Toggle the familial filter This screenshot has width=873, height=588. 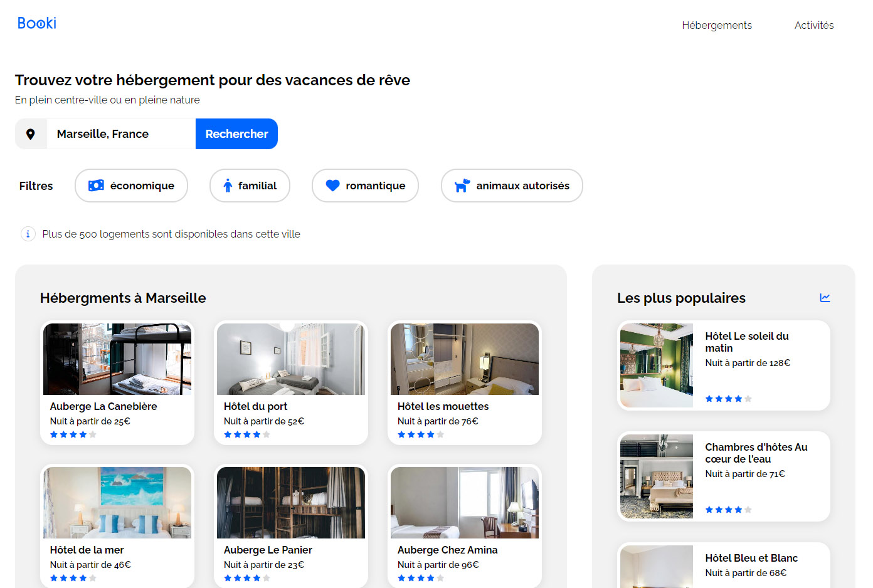250,186
